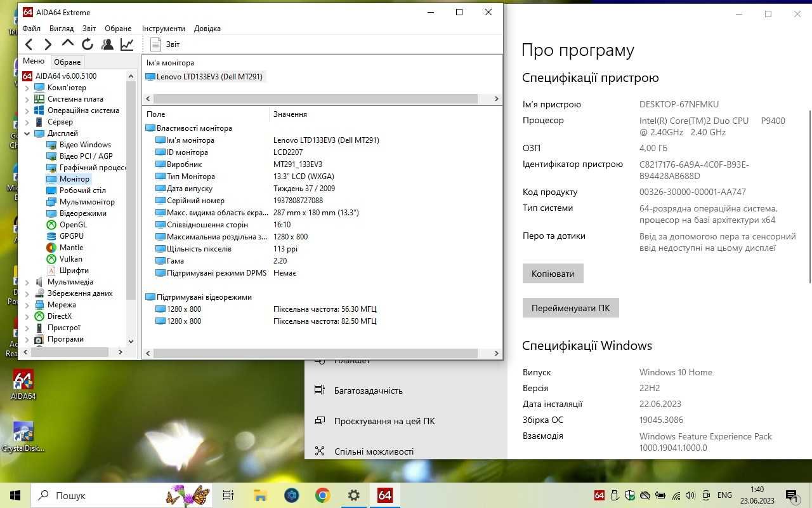Screen dimensions: 812x508
Task: Click the Копіювати button in Settings
Action: coord(553,274)
